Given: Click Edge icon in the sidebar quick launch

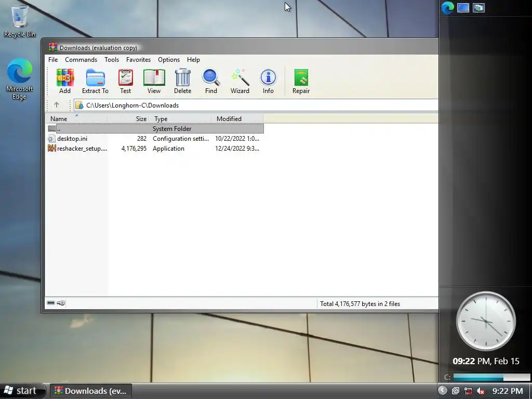Looking at the screenshot, I should 447,8.
